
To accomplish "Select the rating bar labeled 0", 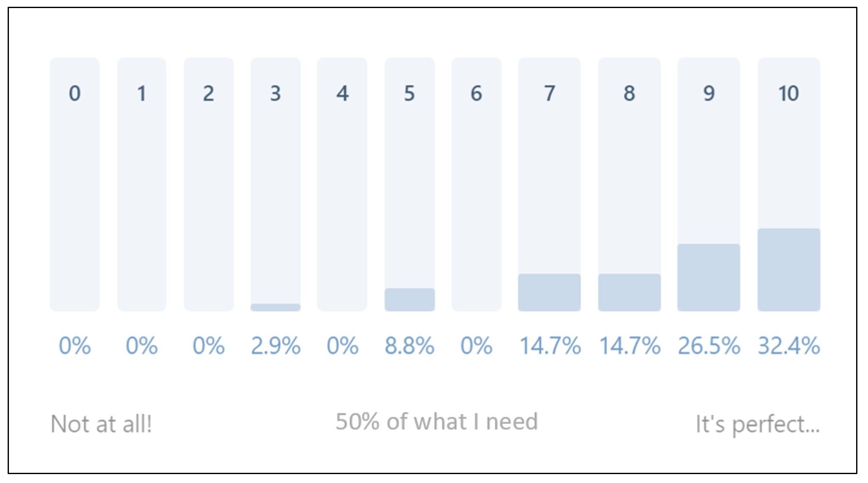I will [x=75, y=184].
